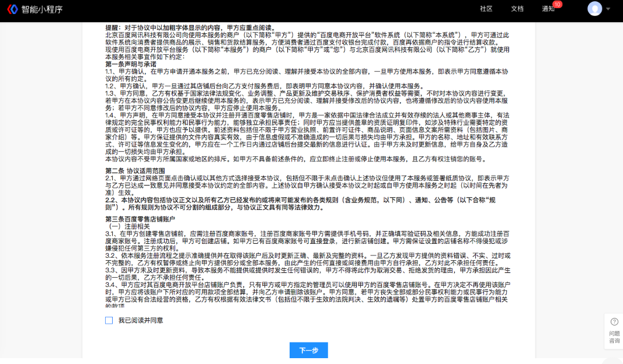This screenshot has width=623, height=364.
Task: Click the user avatar icon
Action: click(x=594, y=9)
